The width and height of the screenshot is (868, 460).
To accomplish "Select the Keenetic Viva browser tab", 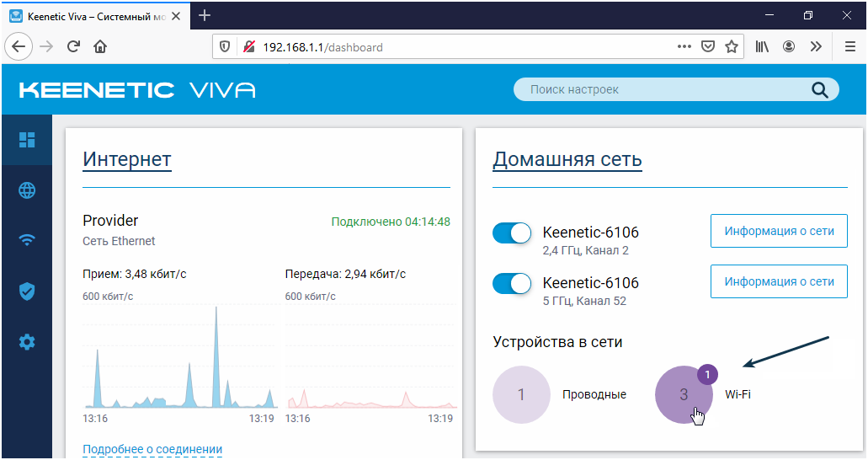I will coord(88,16).
